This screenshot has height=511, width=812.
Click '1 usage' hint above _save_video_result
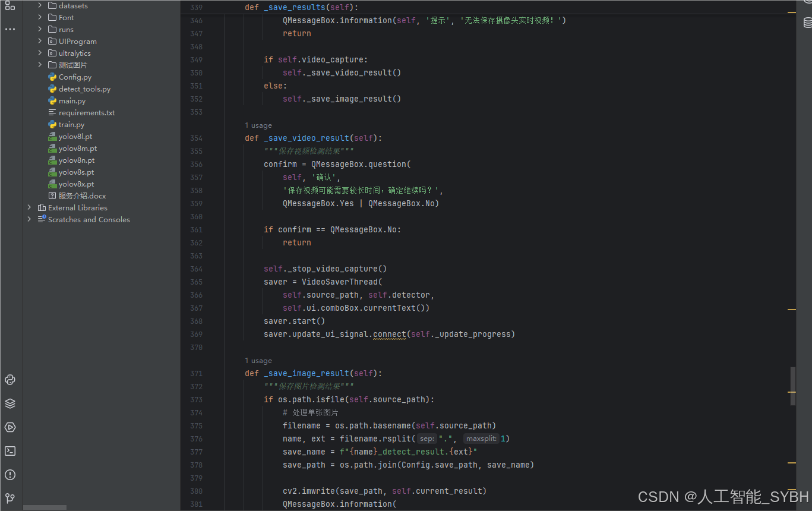tap(258, 125)
